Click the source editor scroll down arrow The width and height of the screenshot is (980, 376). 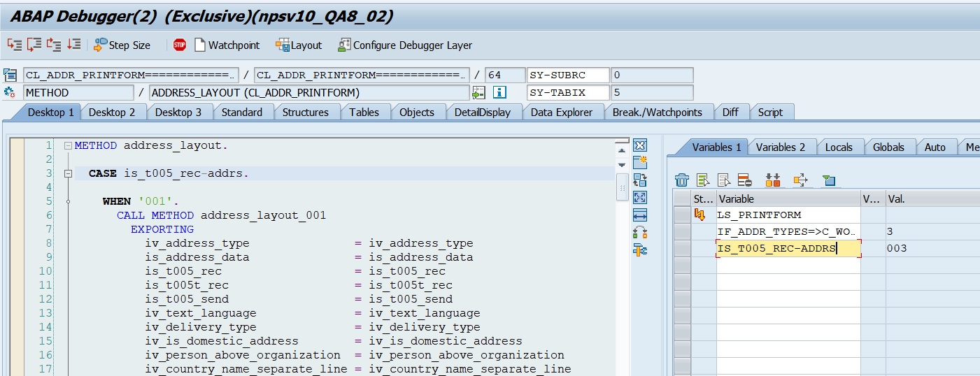pos(621,164)
